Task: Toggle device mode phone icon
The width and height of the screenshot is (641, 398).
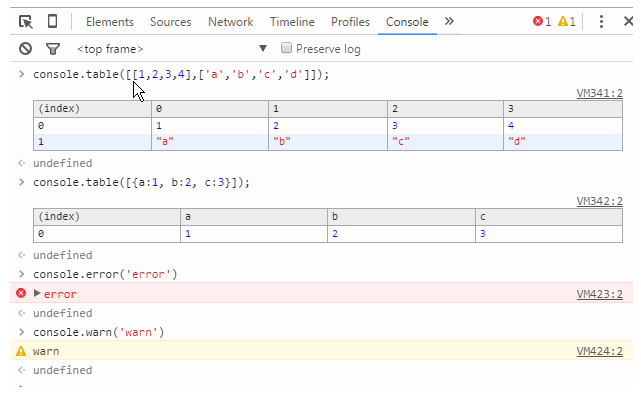Action: click(52, 21)
